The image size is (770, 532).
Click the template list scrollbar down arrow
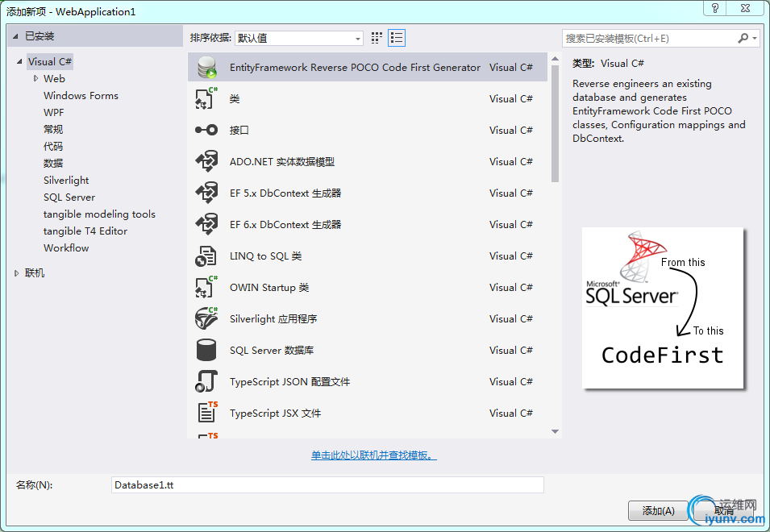[555, 431]
